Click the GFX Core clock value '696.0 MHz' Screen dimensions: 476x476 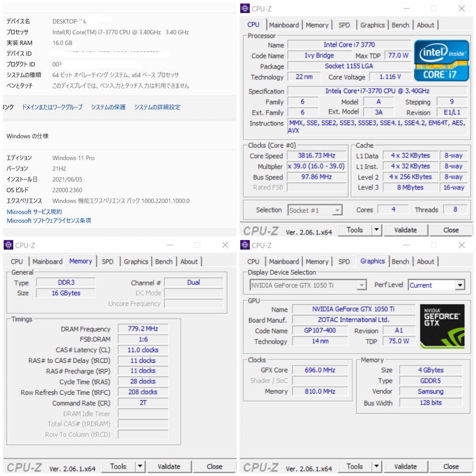click(x=320, y=370)
